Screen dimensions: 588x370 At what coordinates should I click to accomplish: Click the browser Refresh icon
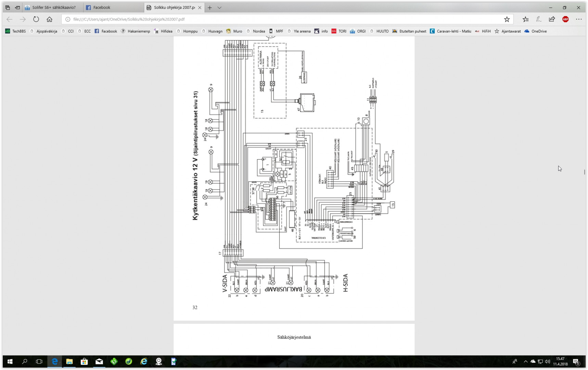click(36, 19)
